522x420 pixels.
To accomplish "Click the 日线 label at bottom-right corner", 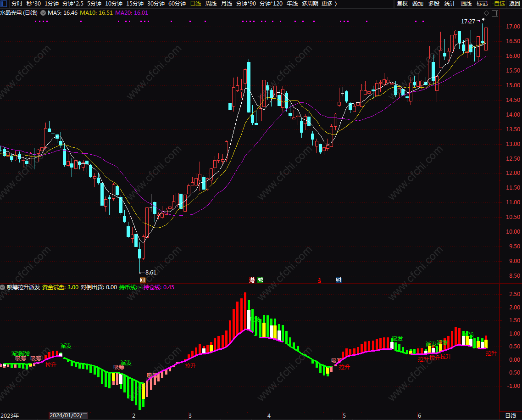I will (x=511, y=416).
